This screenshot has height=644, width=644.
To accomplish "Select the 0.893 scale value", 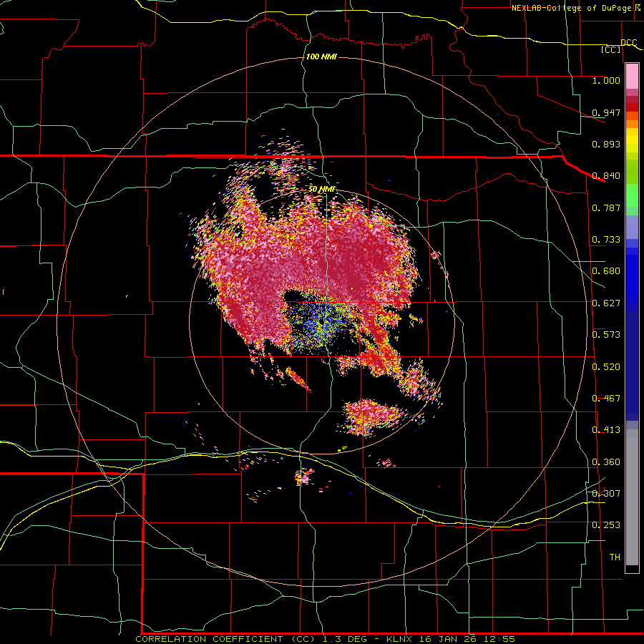I will click(x=606, y=144).
